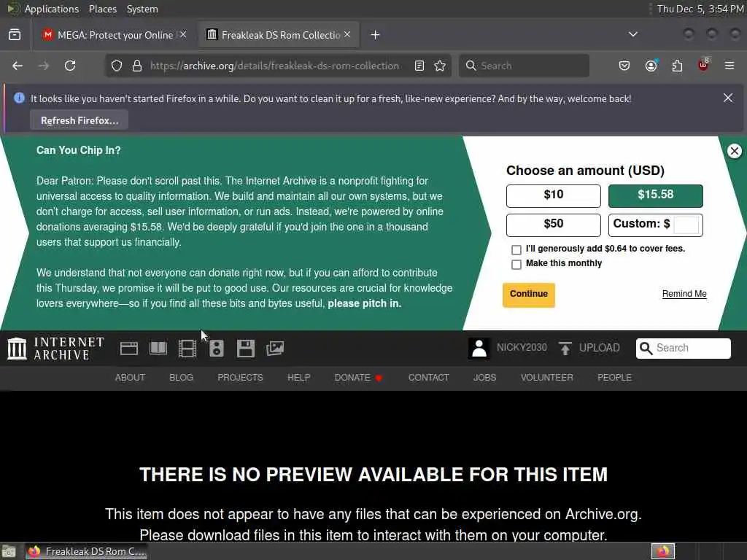
Task: Click the UPLOAD link
Action: click(x=600, y=348)
